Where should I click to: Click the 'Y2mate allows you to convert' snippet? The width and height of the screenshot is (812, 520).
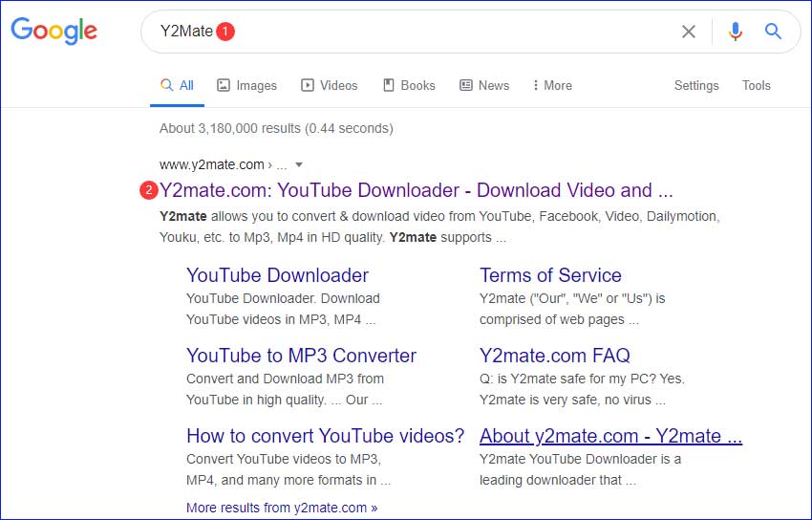click(439, 227)
